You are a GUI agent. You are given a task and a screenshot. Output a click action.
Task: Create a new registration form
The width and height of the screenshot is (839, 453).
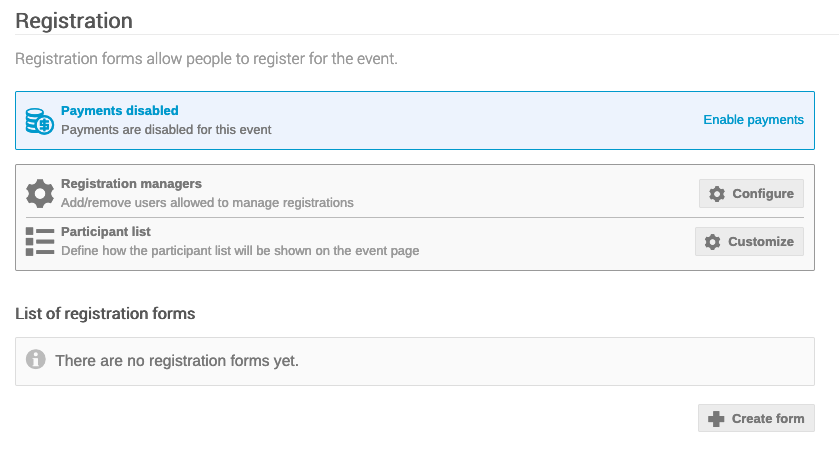coord(756,418)
